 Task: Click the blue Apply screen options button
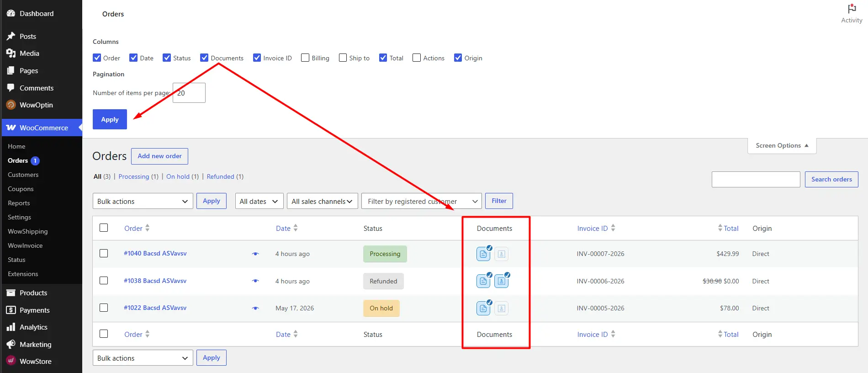point(110,119)
